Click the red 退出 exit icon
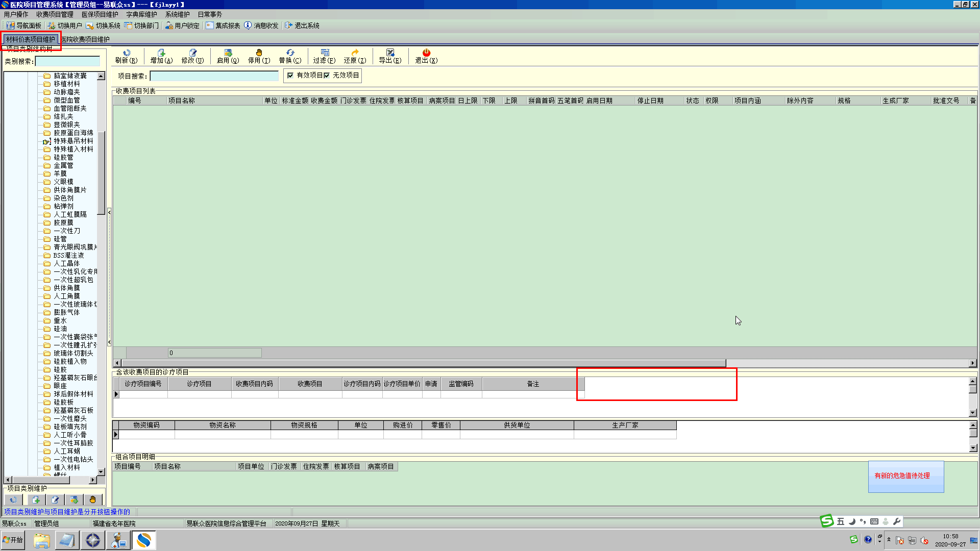 [x=426, y=53]
